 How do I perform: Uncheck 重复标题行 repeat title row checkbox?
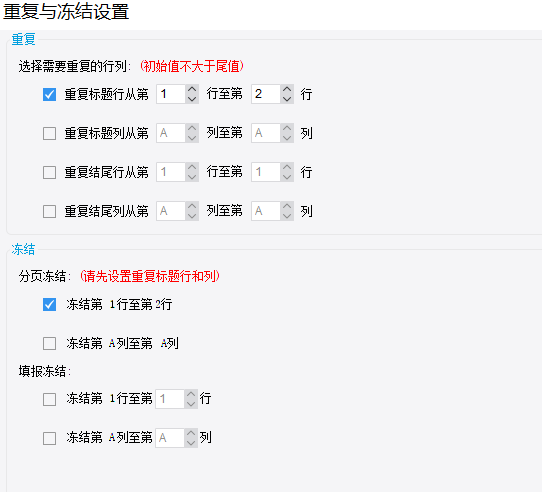coord(49,94)
